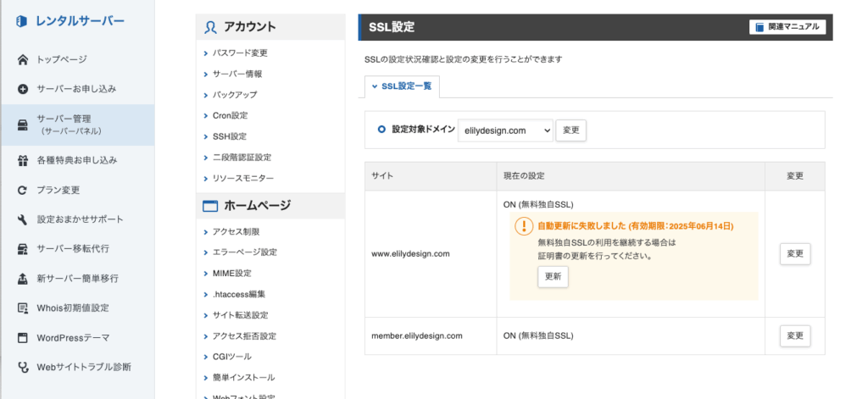Click the WordPressテーマ window icon
Image resolution: width=868 pixels, height=399 pixels.
click(x=23, y=337)
